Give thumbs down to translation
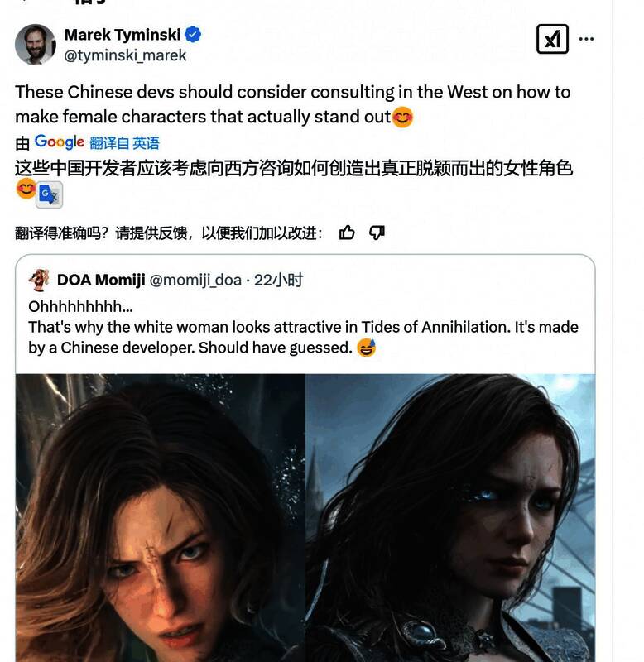The width and height of the screenshot is (644, 662). 377,233
